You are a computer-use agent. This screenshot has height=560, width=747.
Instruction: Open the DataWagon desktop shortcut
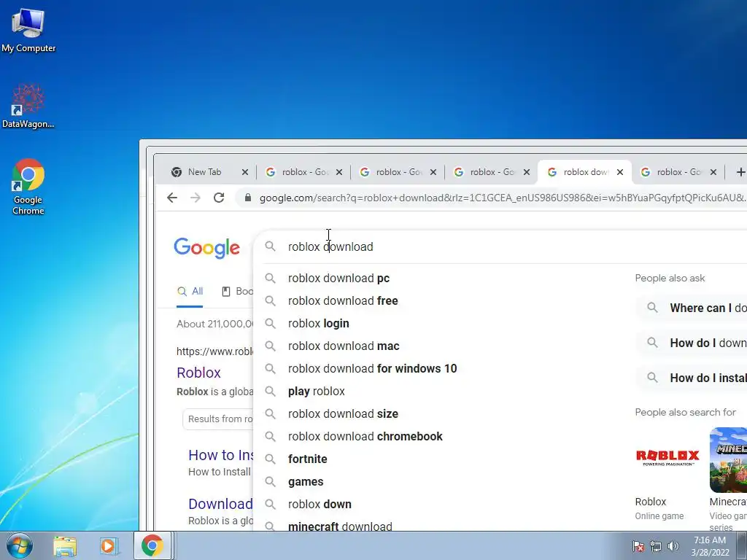28,106
